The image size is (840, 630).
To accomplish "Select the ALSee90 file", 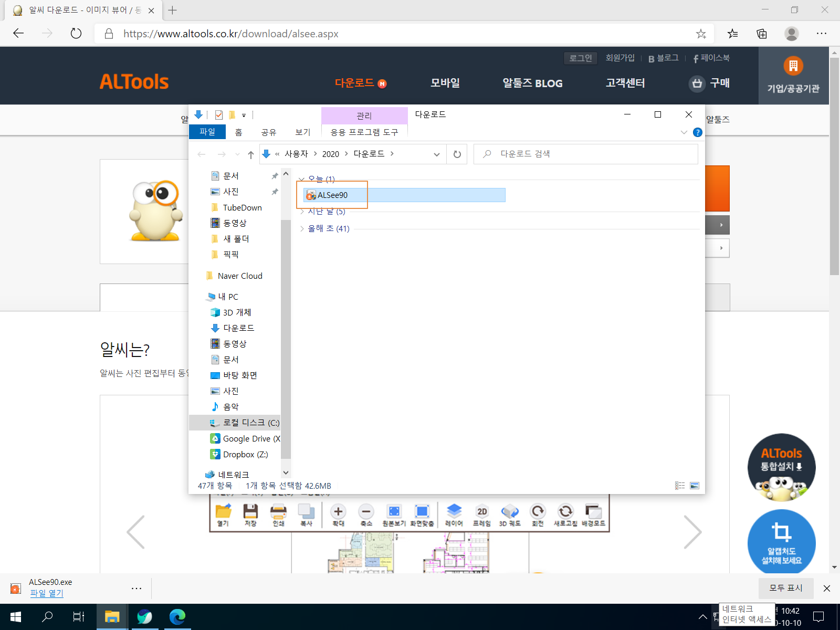I will 404,195.
